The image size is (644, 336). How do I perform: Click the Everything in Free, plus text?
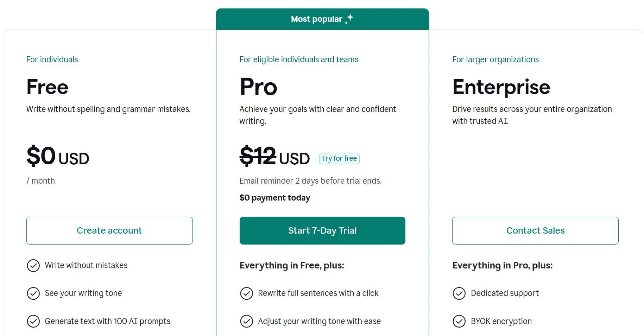pyautogui.click(x=292, y=265)
